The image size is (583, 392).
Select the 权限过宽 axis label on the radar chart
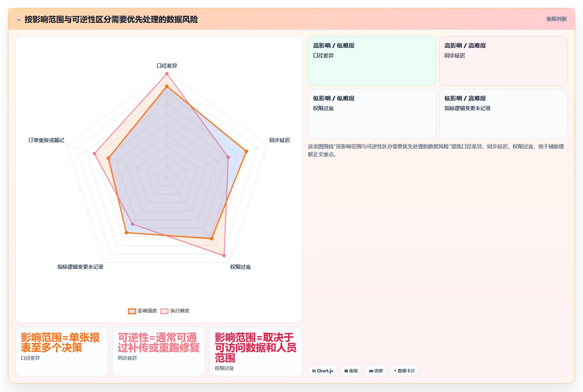pos(240,267)
